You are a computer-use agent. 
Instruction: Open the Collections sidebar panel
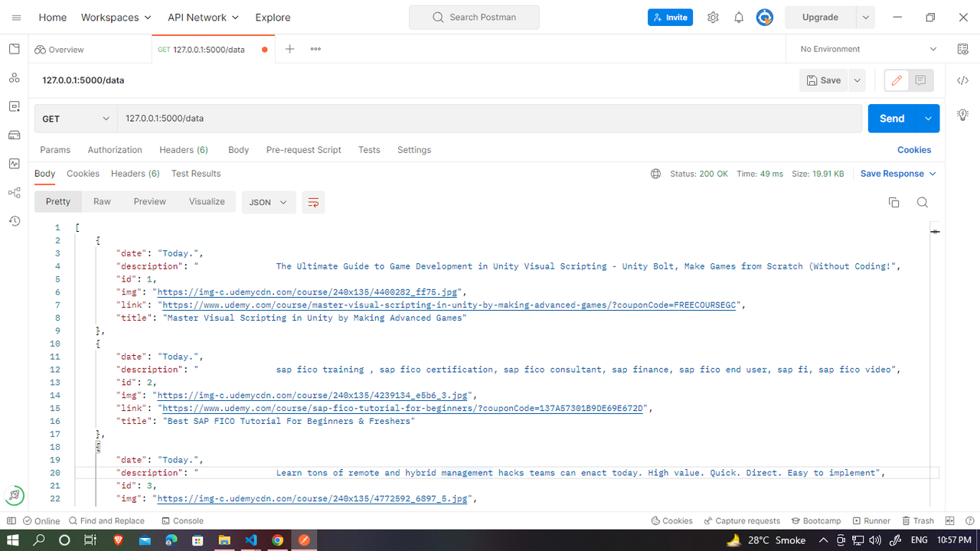click(14, 49)
